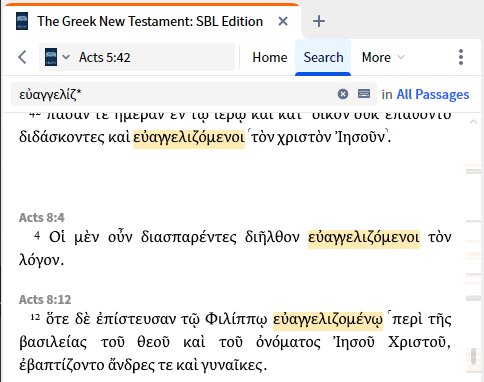Click the word διασπαρέντες in Acts 8:4
The image size is (484, 382).
point(189,238)
